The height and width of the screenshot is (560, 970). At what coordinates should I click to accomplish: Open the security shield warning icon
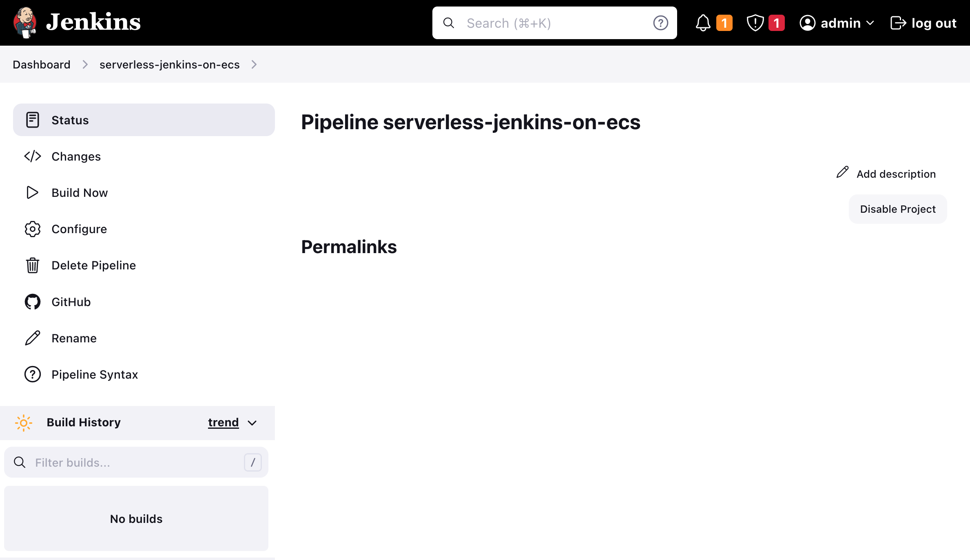(755, 23)
